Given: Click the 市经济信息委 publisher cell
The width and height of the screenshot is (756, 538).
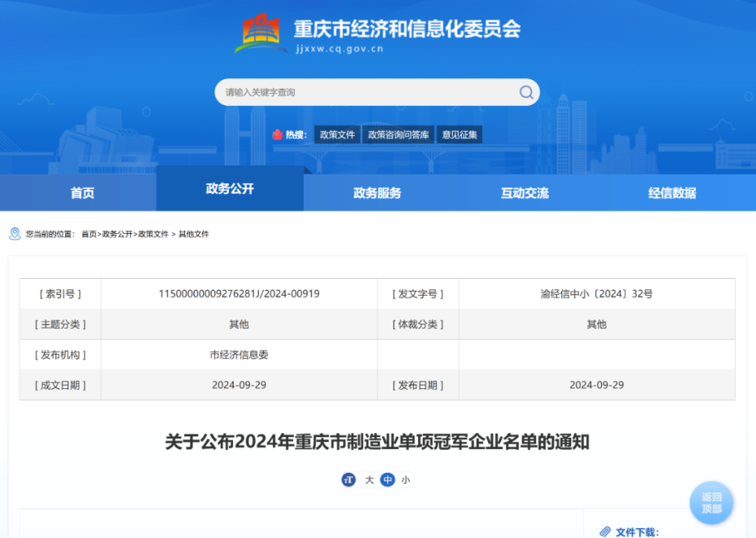Looking at the screenshot, I should pos(240,355).
